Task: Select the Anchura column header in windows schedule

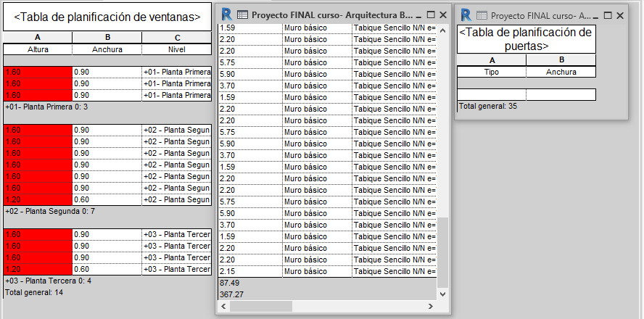Action: coord(107,49)
